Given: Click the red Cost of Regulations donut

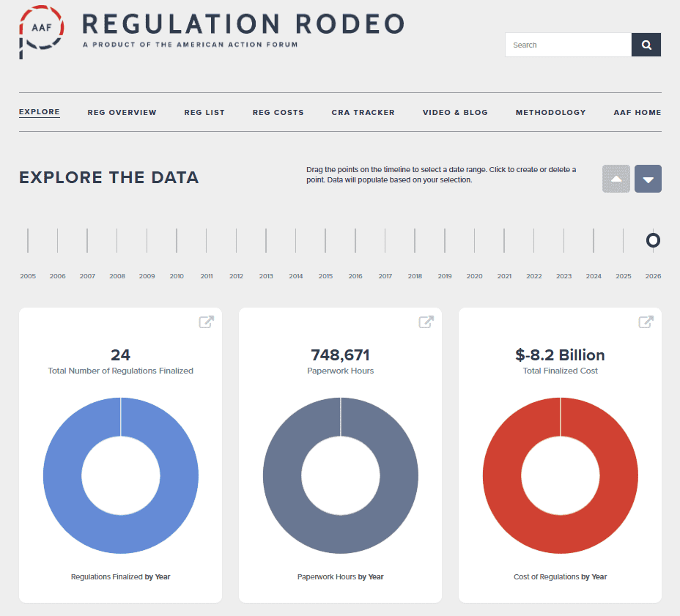Looking at the screenshot, I should (502, 476).
